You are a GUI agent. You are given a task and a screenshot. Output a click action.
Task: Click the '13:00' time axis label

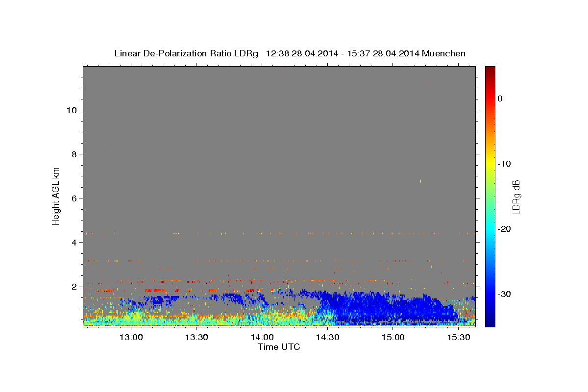pos(131,338)
